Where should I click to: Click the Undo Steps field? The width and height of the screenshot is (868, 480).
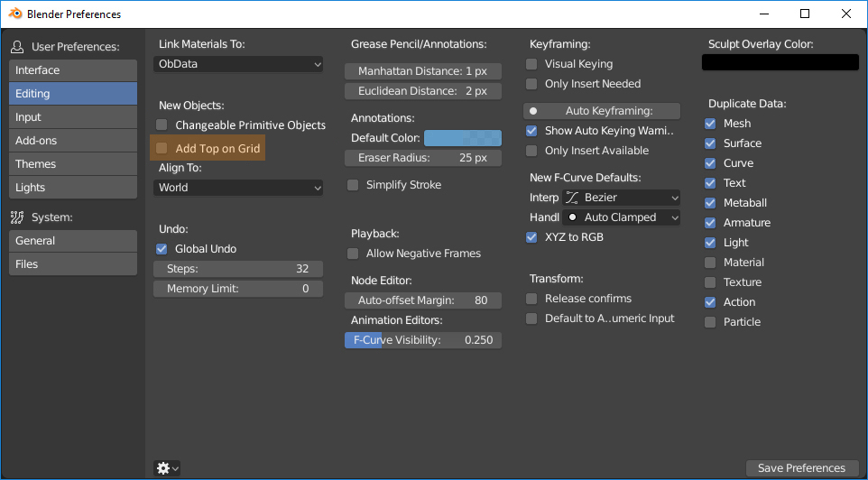tap(238, 269)
